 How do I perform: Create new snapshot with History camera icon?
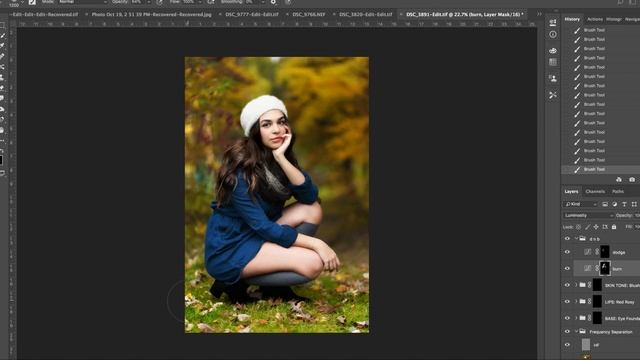point(632,180)
